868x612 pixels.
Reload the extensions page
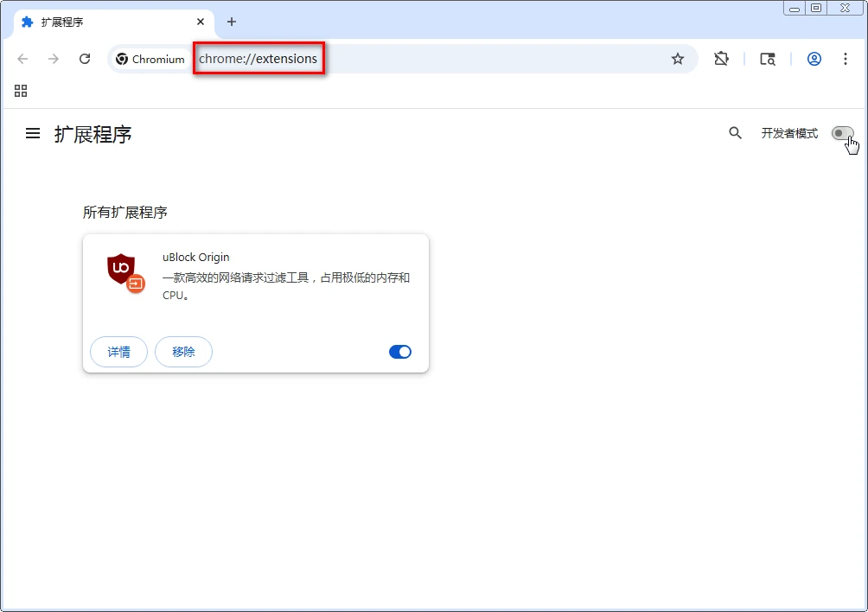point(85,59)
